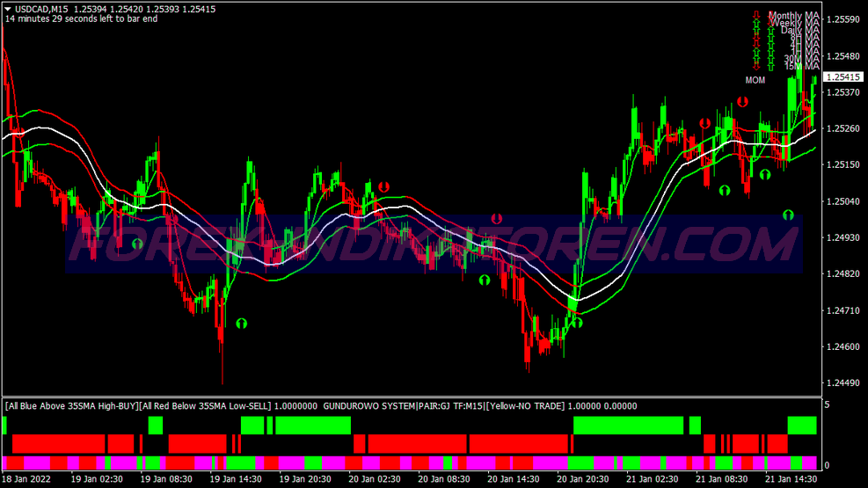Click the red down arrow above 20 Jan 02:30
868x488 pixels.
(384, 187)
